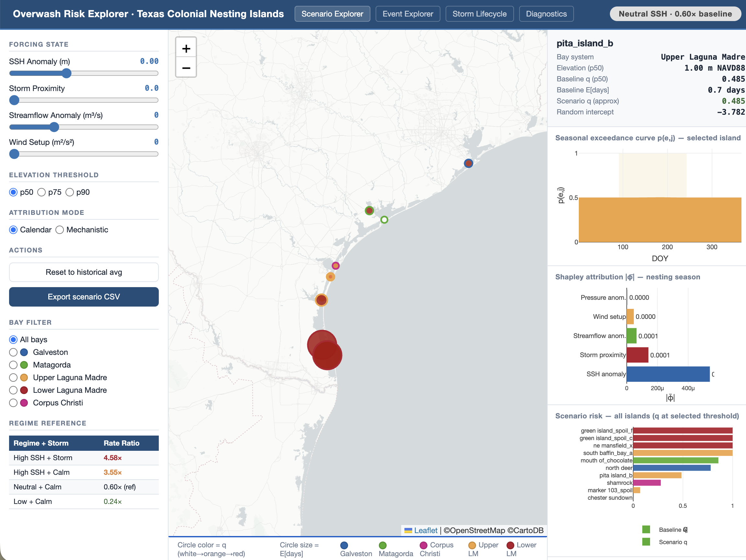Click the Wind Setup slider handle
This screenshot has height=560, width=746.
tap(14, 154)
